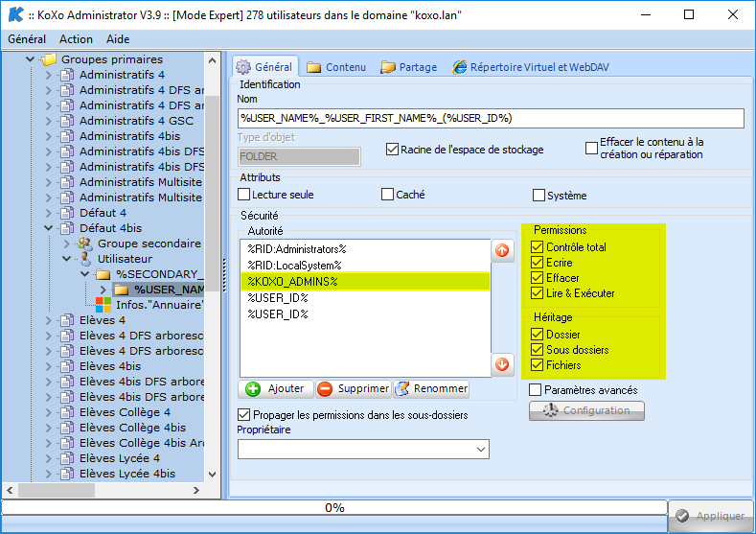The height and width of the screenshot is (534, 756).
Task: Click the Nom input field
Action: (x=491, y=118)
